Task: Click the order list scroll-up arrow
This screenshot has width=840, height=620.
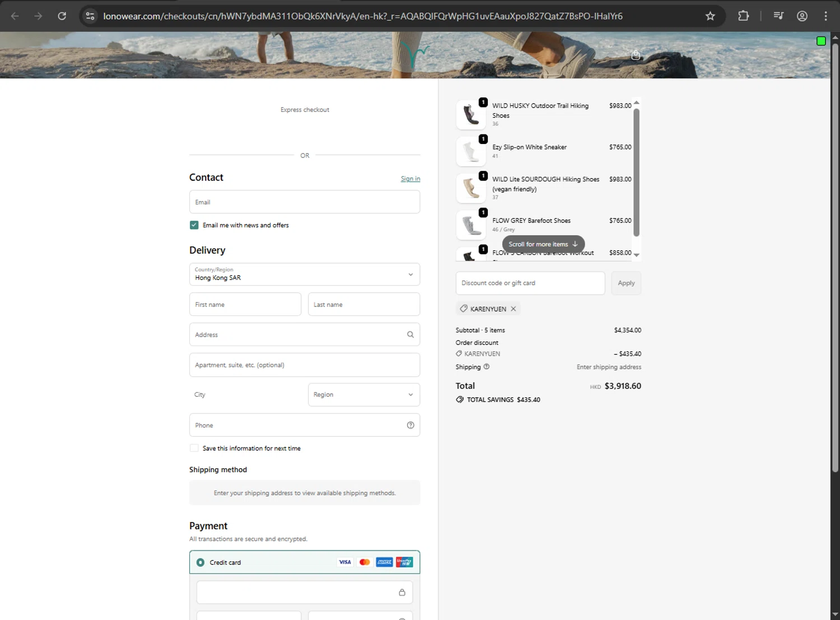Action: coord(636,102)
